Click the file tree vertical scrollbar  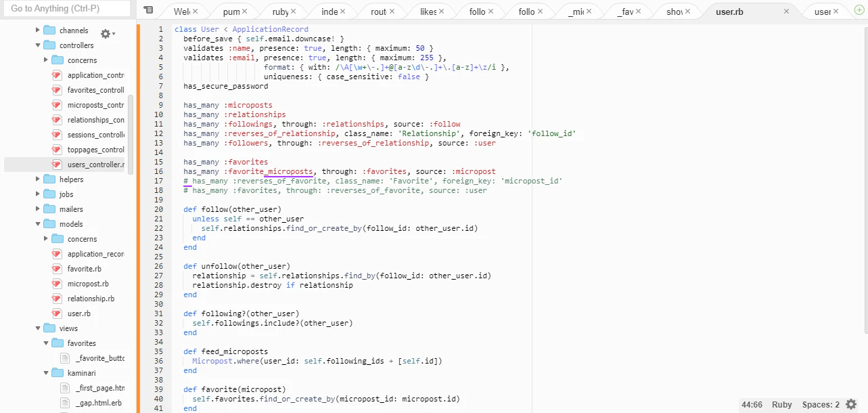point(131,133)
